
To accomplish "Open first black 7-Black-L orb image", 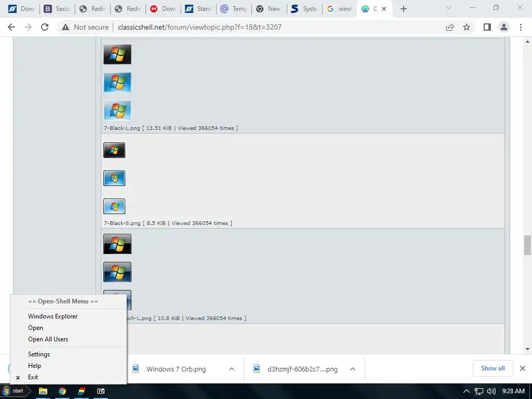I will point(117,54).
